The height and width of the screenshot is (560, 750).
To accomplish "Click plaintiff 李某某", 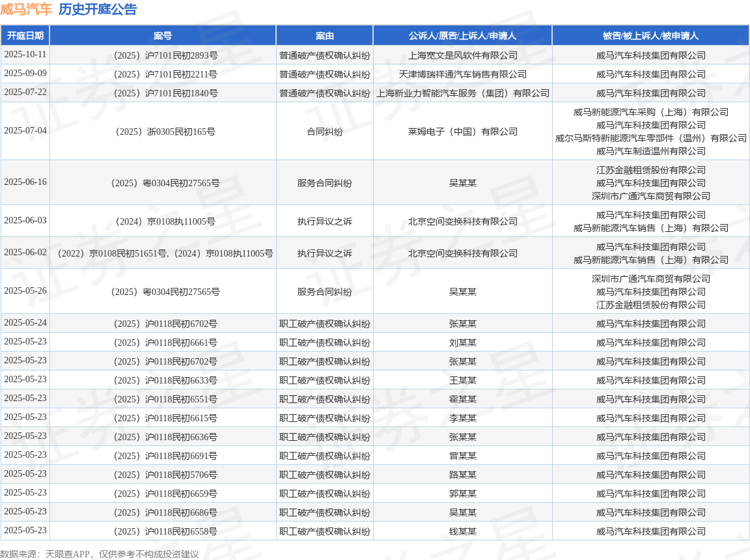I will coord(462,419).
